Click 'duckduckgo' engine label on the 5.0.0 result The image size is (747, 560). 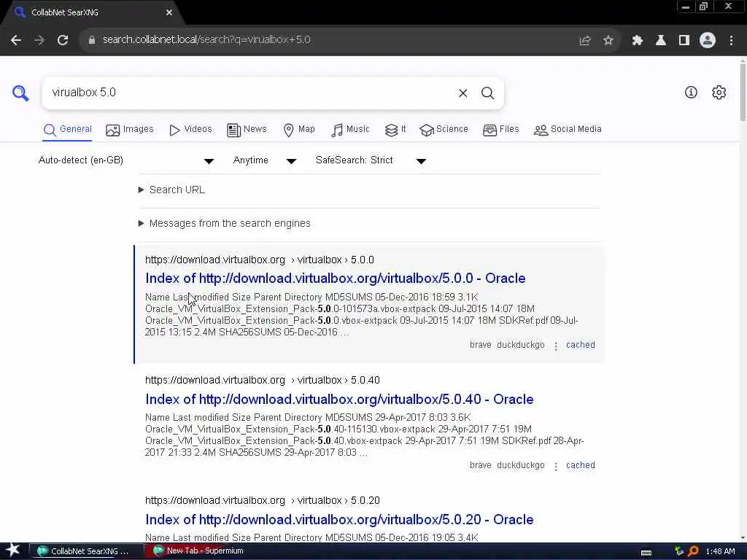pyautogui.click(x=520, y=345)
